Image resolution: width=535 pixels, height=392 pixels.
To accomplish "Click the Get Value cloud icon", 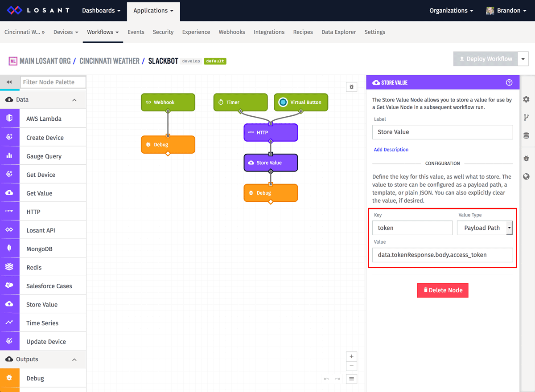I will click(9, 193).
